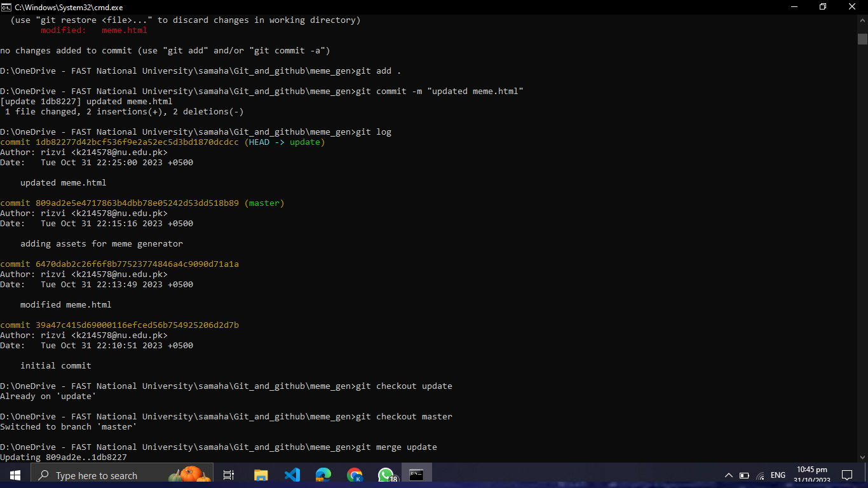The width and height of the screenshot is (868, 488).
Task: Open WhatsApp from the taskbar
Action: click(386, 475)
